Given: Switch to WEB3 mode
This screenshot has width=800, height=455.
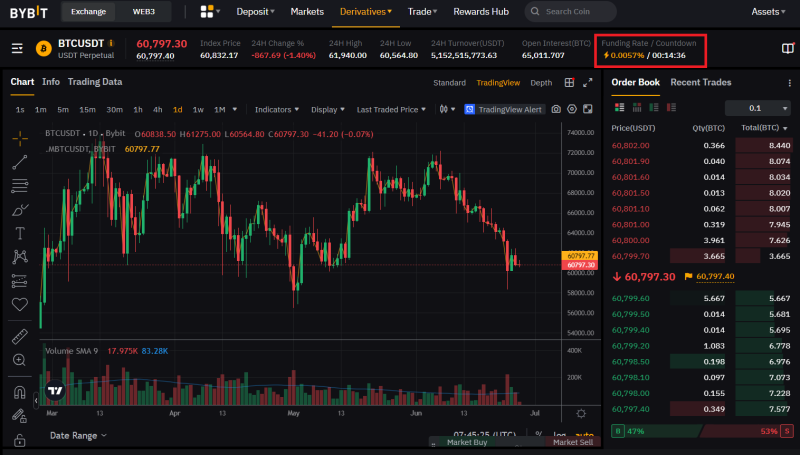Looking at the screenshot, I should click(143, 11).
